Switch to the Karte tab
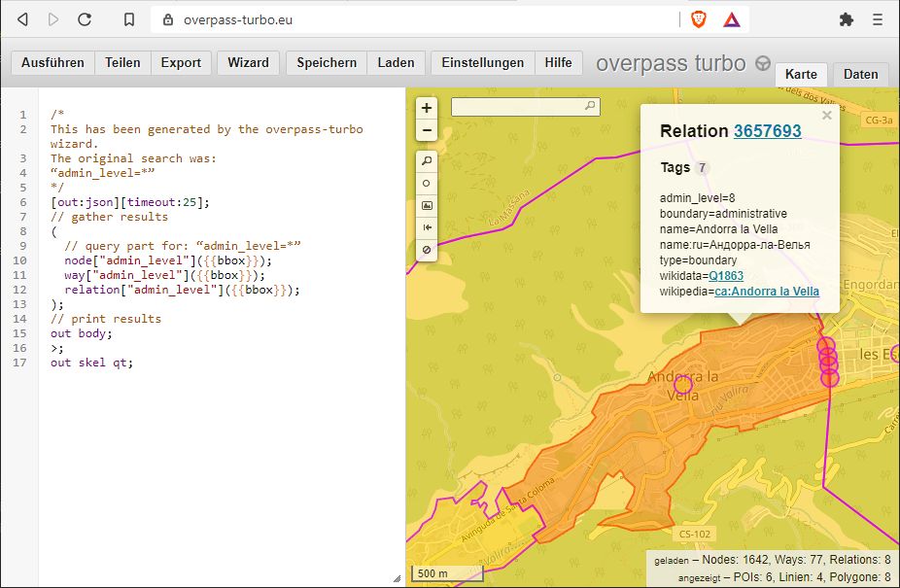Screen dimensions: 900x588 [x=801, y=75]
